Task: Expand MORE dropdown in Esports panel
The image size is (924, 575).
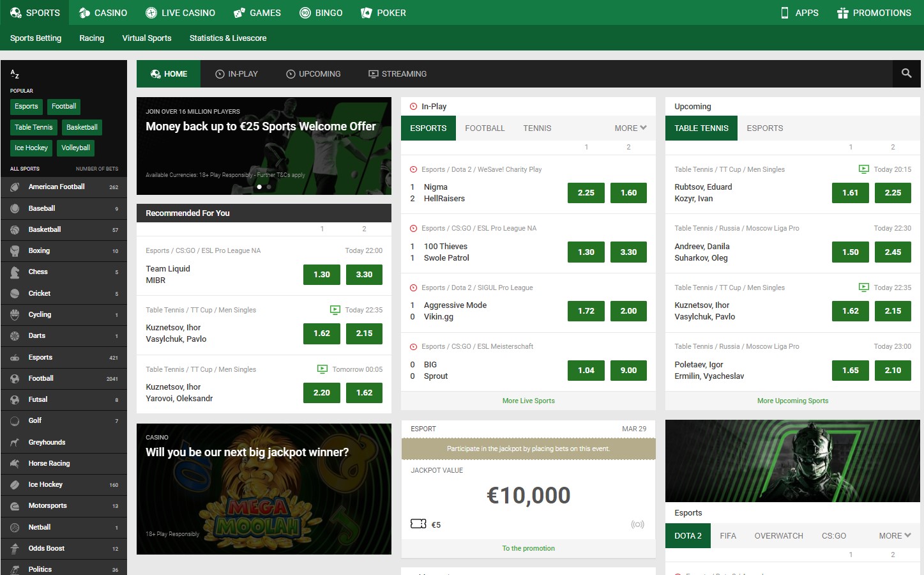Action: tap(894, 535)
